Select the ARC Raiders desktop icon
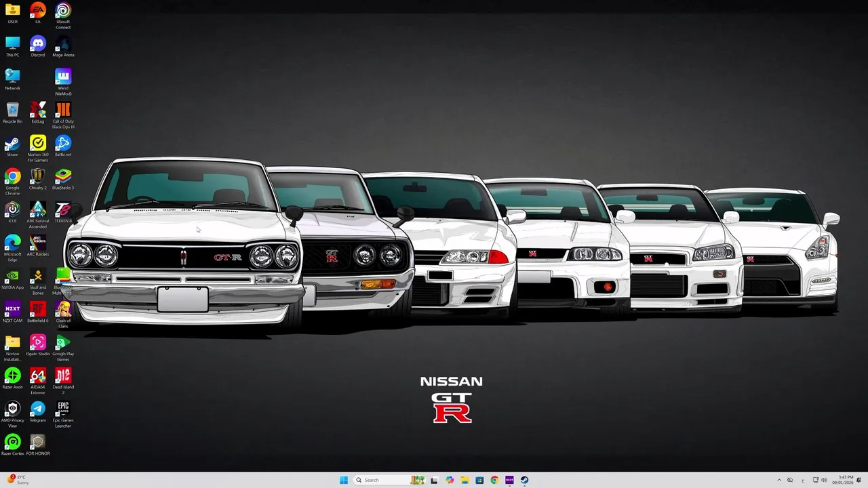The width and height of the screenshot is (868, 488). (38, 246)
